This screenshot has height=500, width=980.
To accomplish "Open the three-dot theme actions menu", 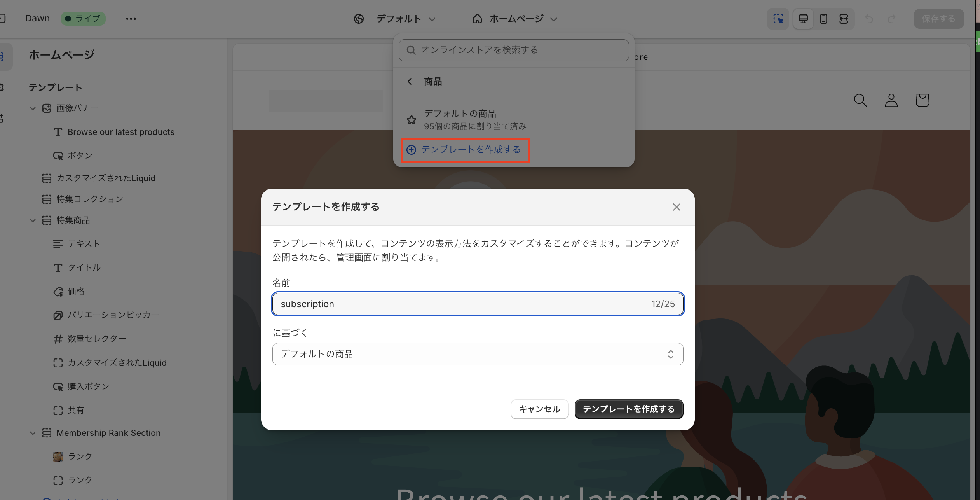I will pos(131,19).
